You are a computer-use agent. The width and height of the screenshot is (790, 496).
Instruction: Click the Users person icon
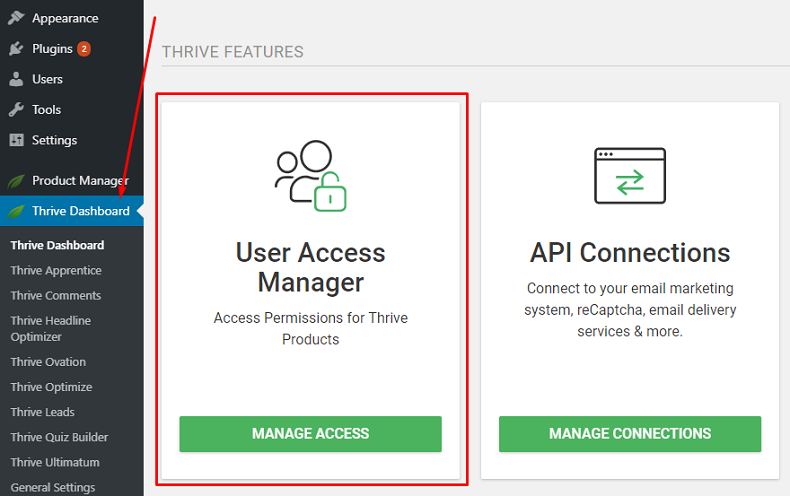pyautogui.click(x=16, y=79)
